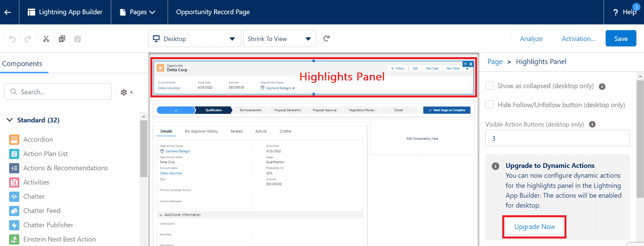Viewport: 644px width, 246px height.
Task: Cut the selected component
Action: (46, 39)
